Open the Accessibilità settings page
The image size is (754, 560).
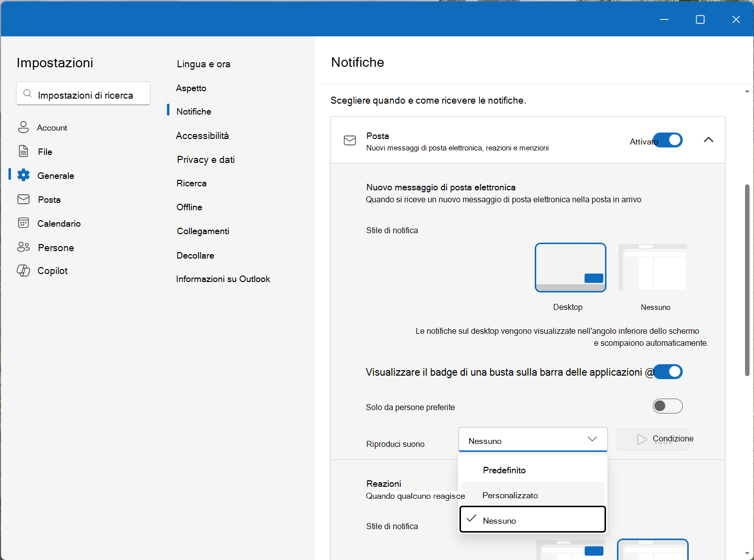pos(202,136)
